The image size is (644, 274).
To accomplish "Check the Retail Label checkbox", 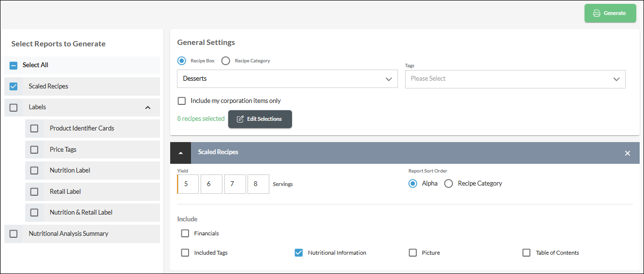I will coord(34,192).
